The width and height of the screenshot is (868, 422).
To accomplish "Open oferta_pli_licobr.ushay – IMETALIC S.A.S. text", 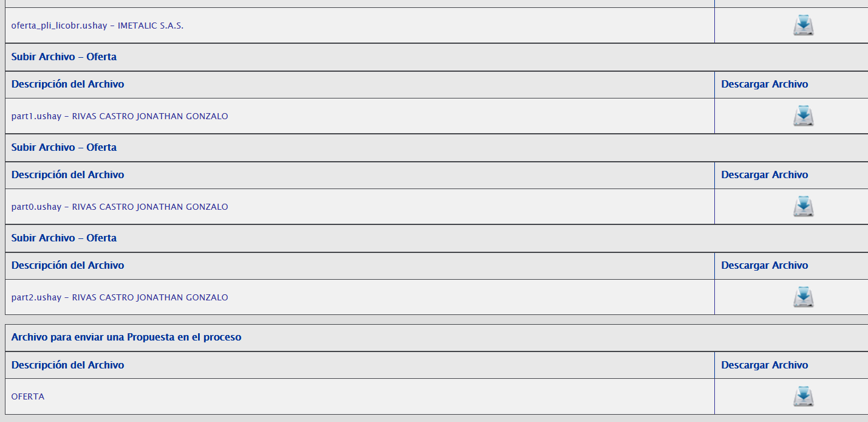I will click(97, 26).
